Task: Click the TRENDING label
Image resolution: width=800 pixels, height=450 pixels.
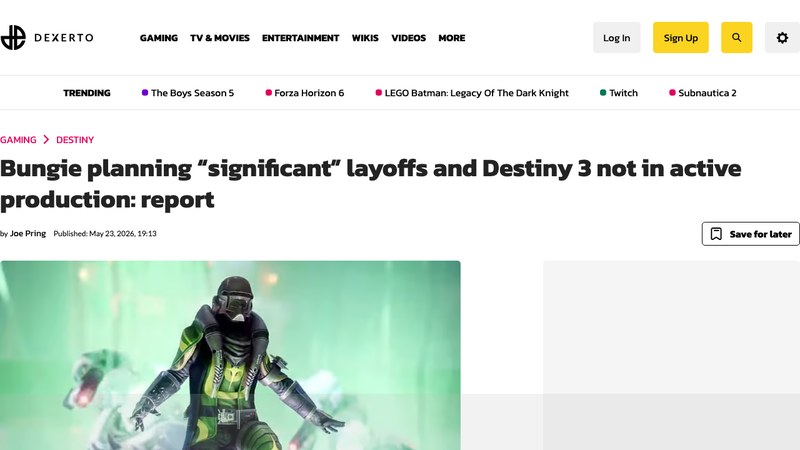Action: point(87,93)
